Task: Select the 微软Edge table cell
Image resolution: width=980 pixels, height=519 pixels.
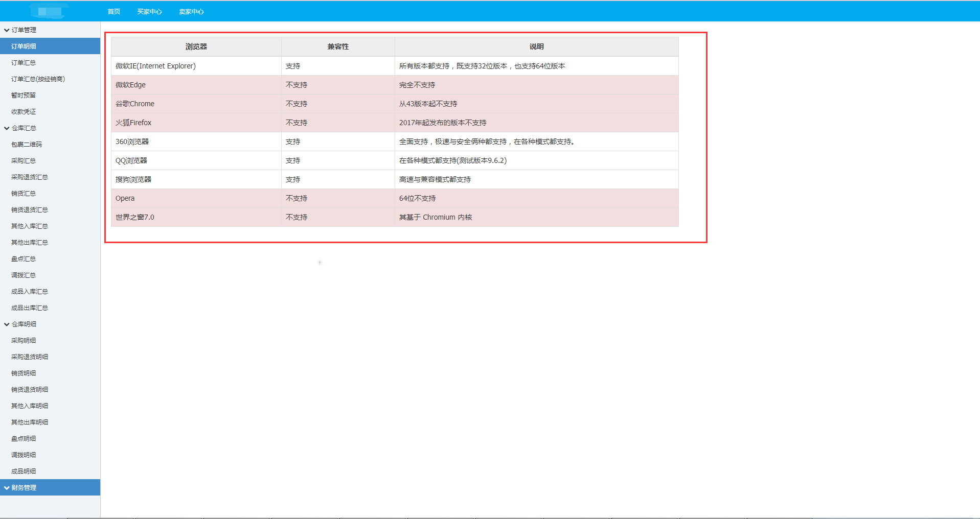Action: pyautogui.click(x=196, y=85)
